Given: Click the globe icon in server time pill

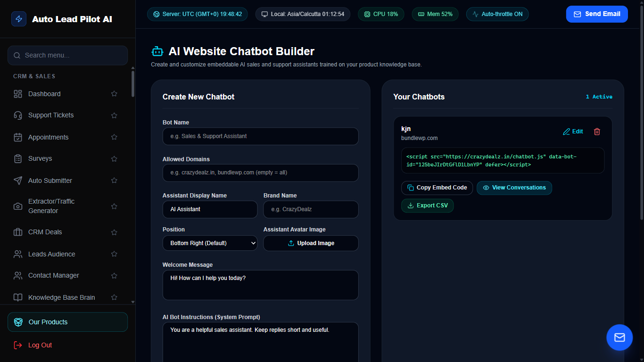Looking at the screenshot, I should (x=156, y=14).
